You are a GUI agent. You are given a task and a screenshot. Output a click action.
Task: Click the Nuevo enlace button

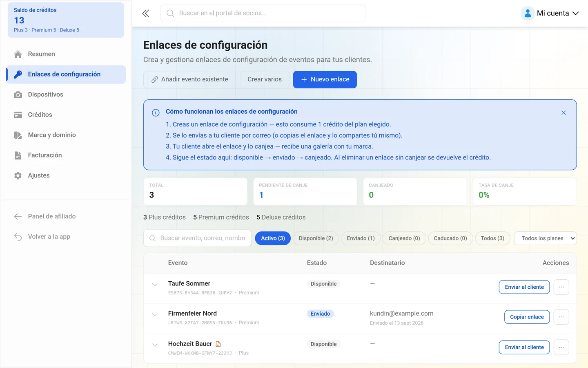pos(325,80)
